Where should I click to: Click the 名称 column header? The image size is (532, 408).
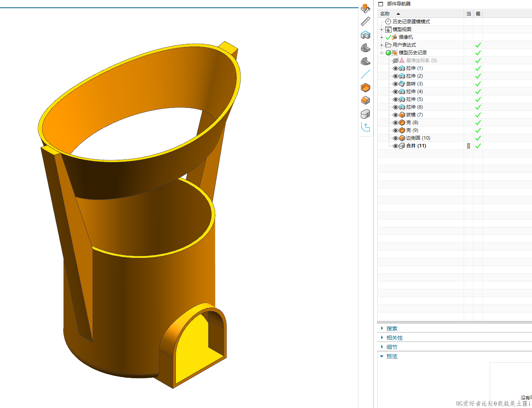pyautogui.click(x=421, y=14)
